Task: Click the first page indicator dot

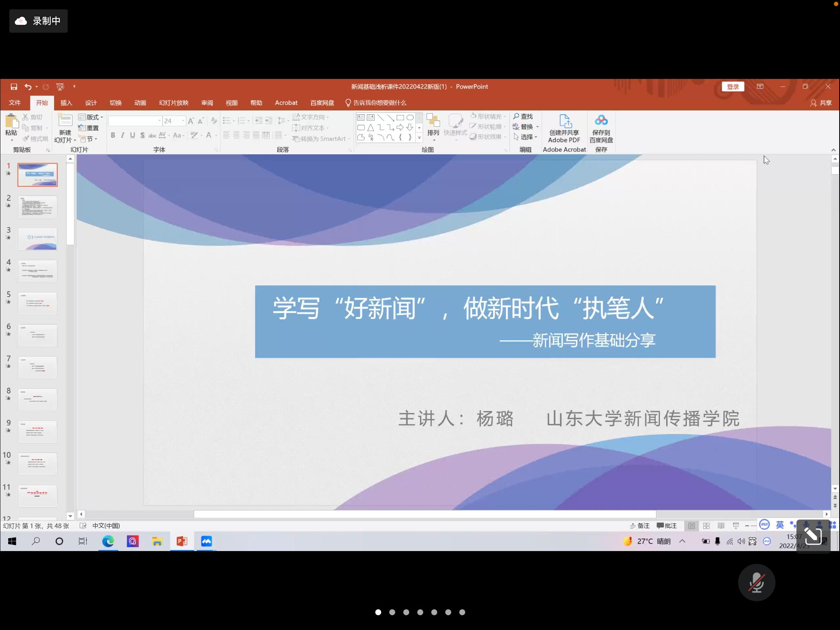Action: (x=378, y=612)
